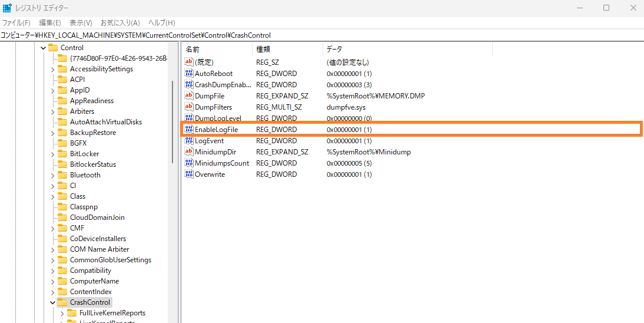Expand the AccessibilitySettings key

[52, 69]
